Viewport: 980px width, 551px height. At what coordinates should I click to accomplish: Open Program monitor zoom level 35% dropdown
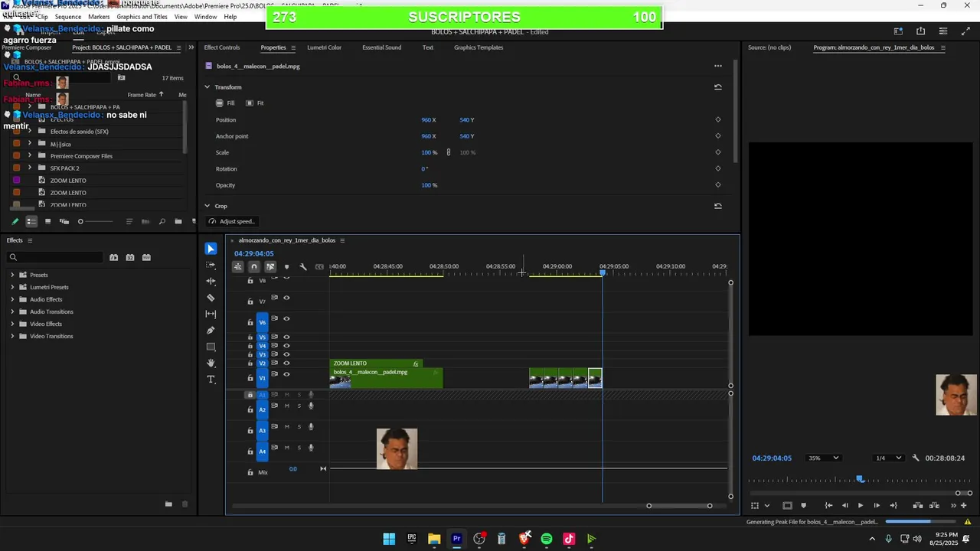tap(823, 458)
